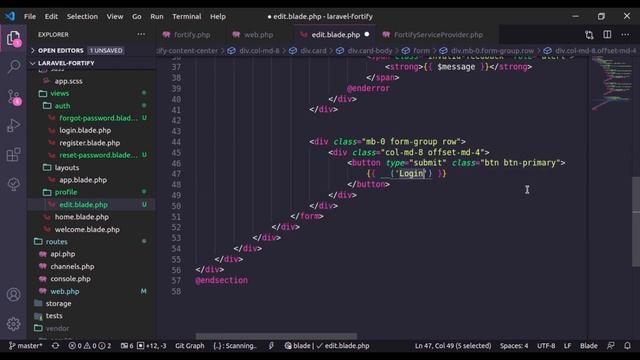Viewport: 640px width, 360px height.
Task: Open the View menu
Action: point(115,16)
